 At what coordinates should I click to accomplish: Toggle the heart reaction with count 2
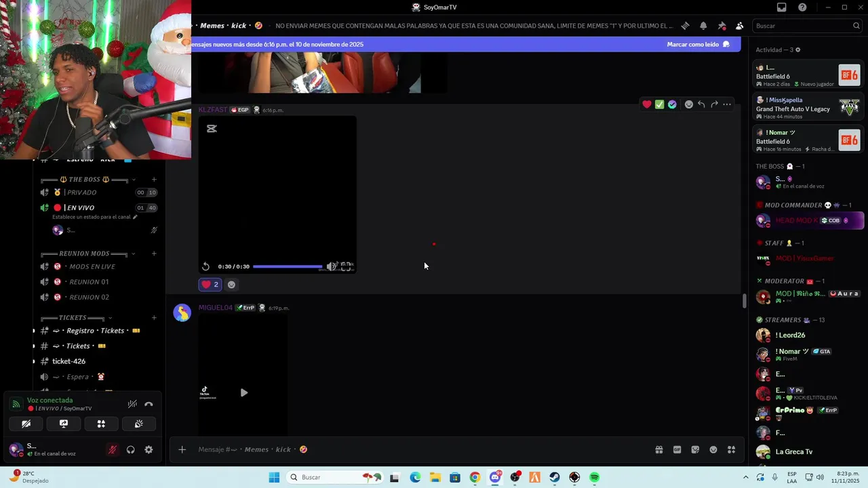(210, 285)
